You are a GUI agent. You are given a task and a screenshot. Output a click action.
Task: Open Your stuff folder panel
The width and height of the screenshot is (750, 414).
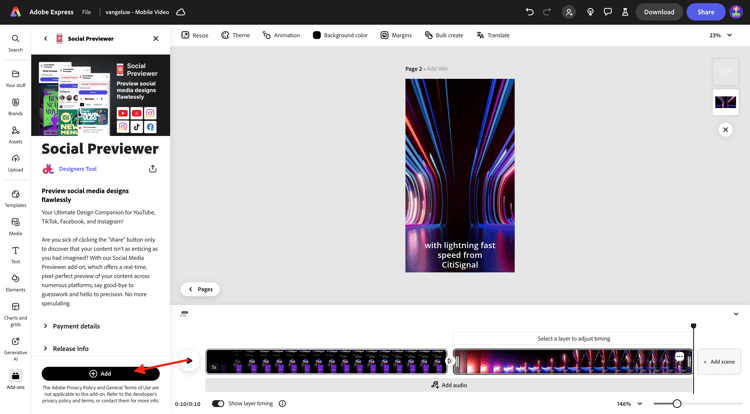click(x=15, y=78)
